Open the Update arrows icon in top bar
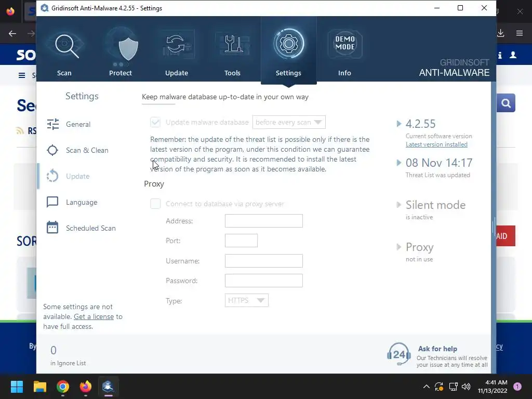 click(177, 45)
